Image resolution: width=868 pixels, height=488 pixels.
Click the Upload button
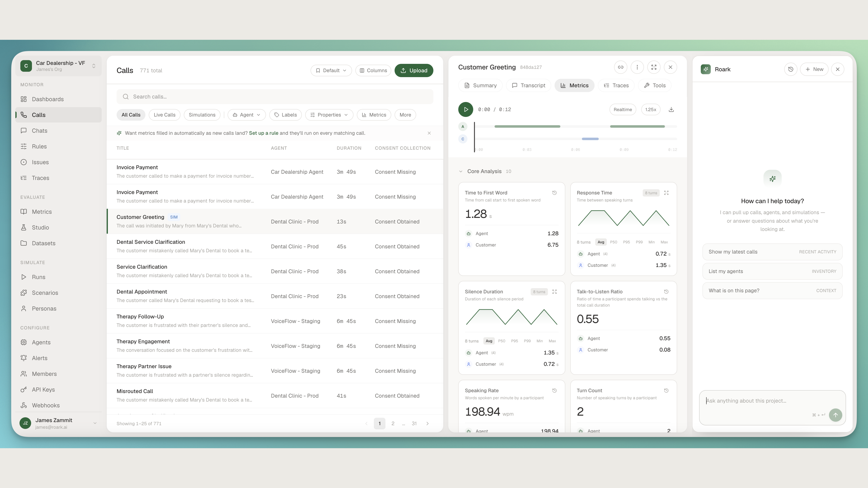[414, 70]
